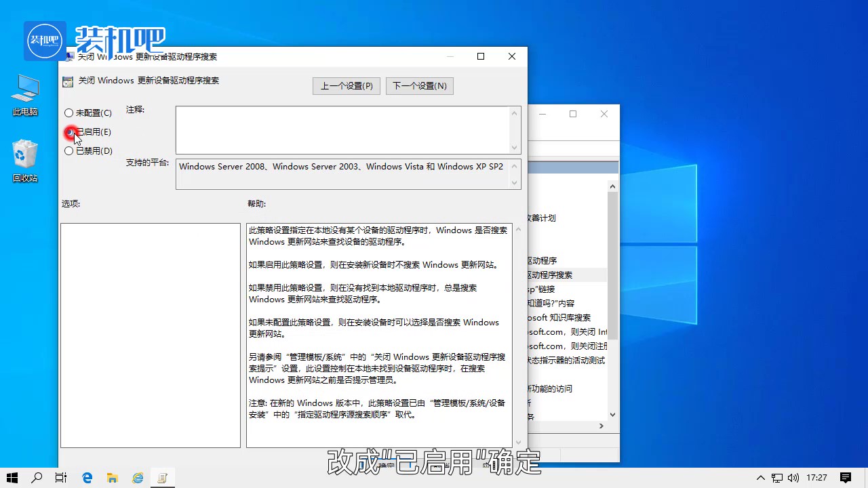Image resolution: width=868 pixels, height=488 pixels.
Task: Open Microsoft Edge from the taskbar
Action: point(87,477)
